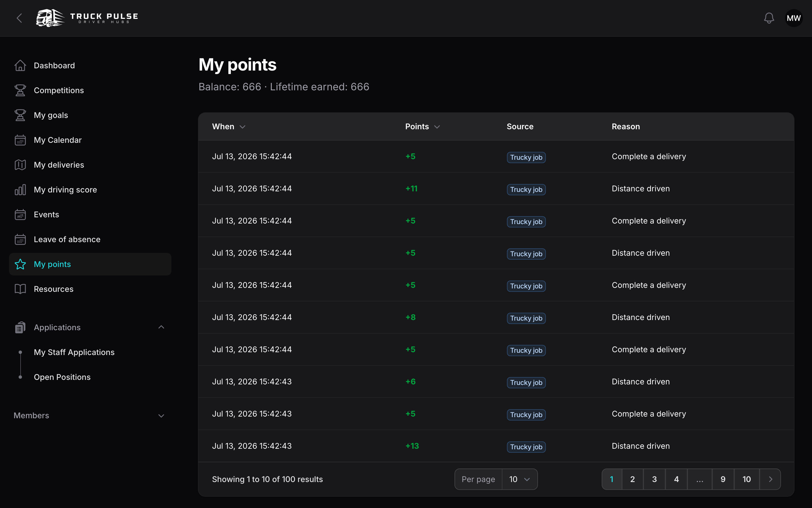Go to results page 1

[612, 479]
